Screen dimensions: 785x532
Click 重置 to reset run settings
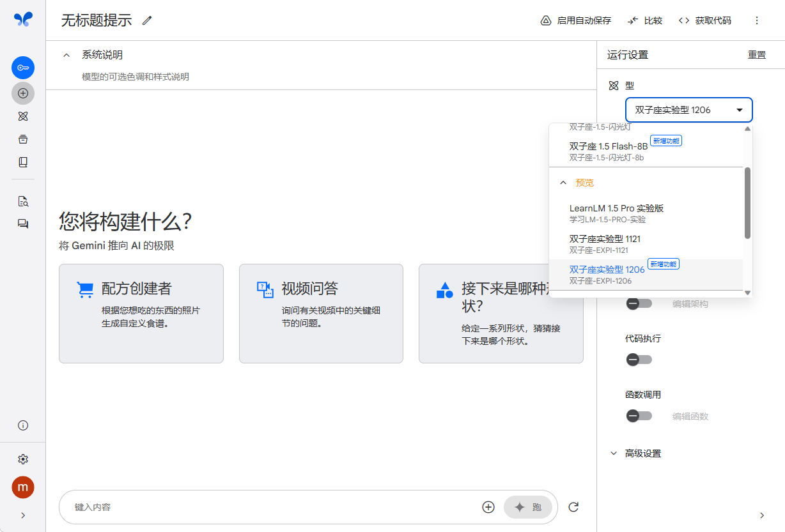757,55
